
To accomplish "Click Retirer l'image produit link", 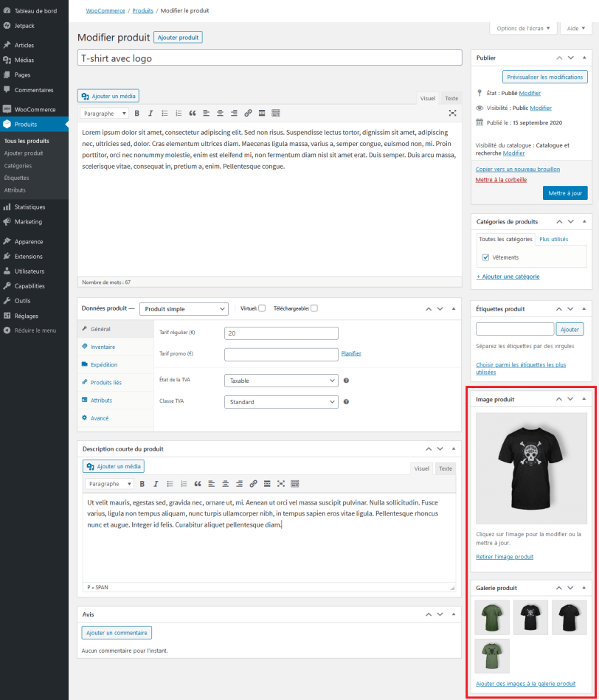I will point(505,557).
